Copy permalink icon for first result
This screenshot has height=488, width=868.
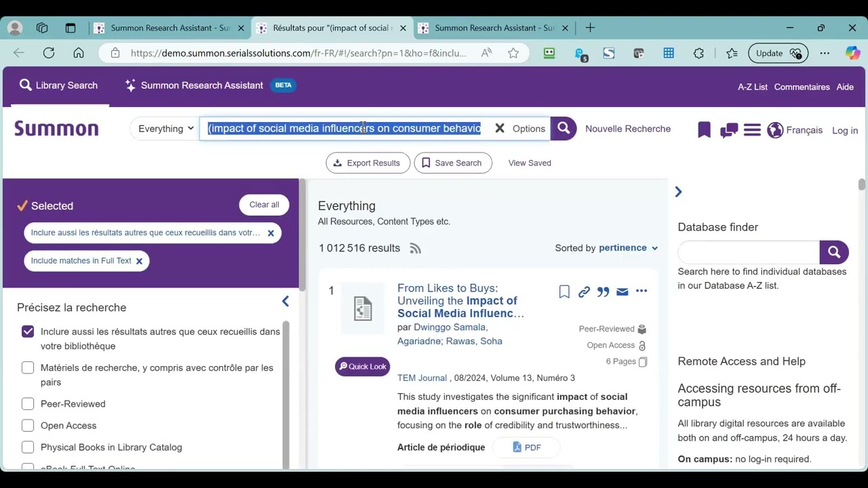[584, 291]
